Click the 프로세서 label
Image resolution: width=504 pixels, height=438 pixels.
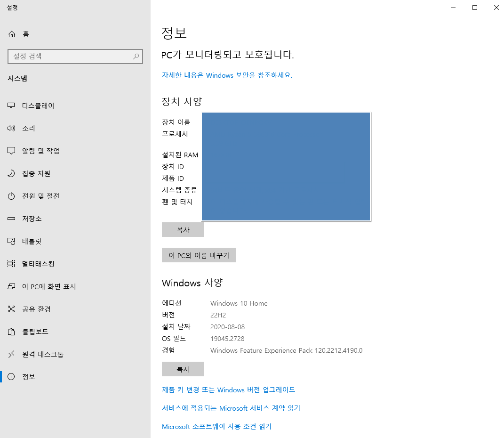click(x=175, y=134)
